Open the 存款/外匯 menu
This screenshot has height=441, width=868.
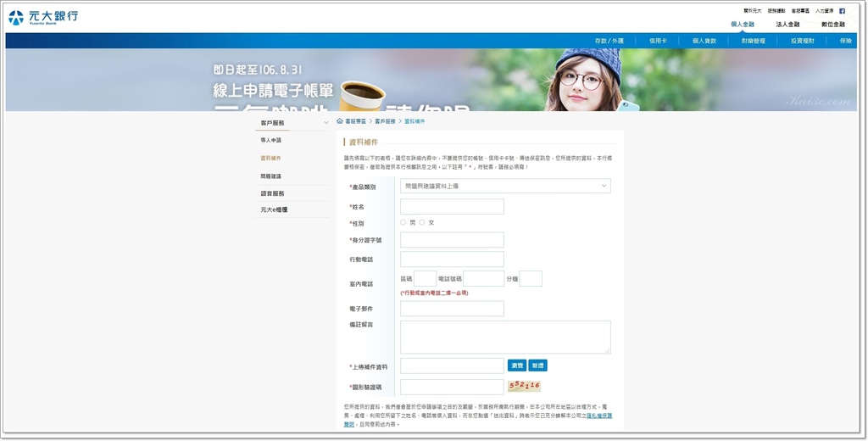(x=609, y=41)
